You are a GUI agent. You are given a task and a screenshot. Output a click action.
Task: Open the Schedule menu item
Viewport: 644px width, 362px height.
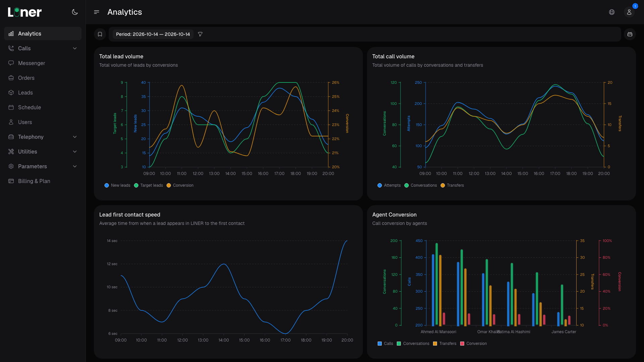43,107
